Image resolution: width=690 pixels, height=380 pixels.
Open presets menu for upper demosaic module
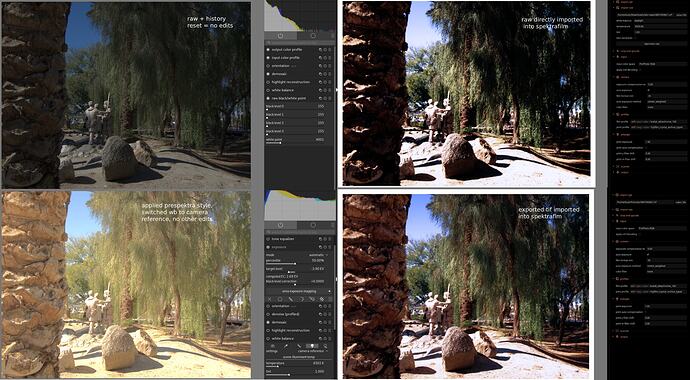point(330,74)
